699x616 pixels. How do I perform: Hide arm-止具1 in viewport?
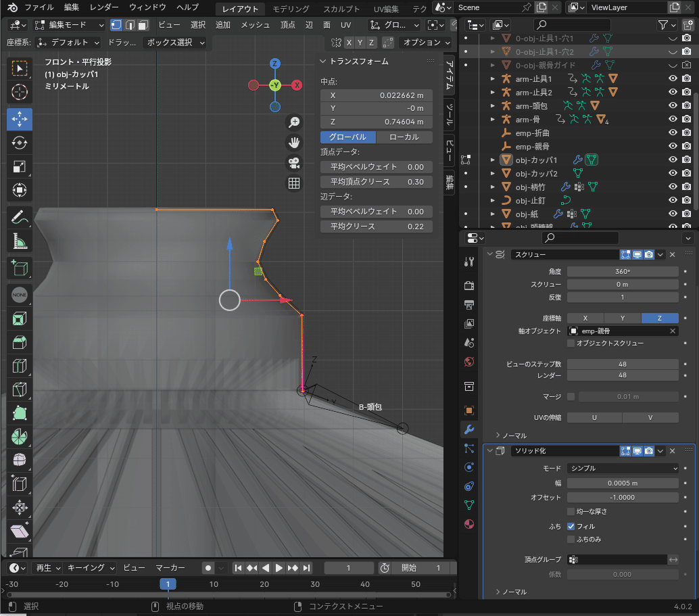(x=673, y=78)
